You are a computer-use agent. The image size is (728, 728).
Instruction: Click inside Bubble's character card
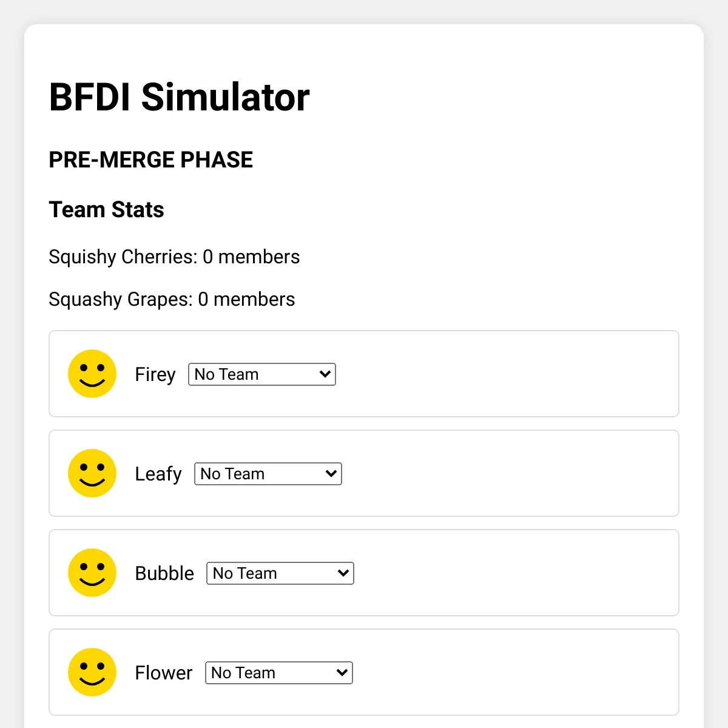(x=485, y=573)
